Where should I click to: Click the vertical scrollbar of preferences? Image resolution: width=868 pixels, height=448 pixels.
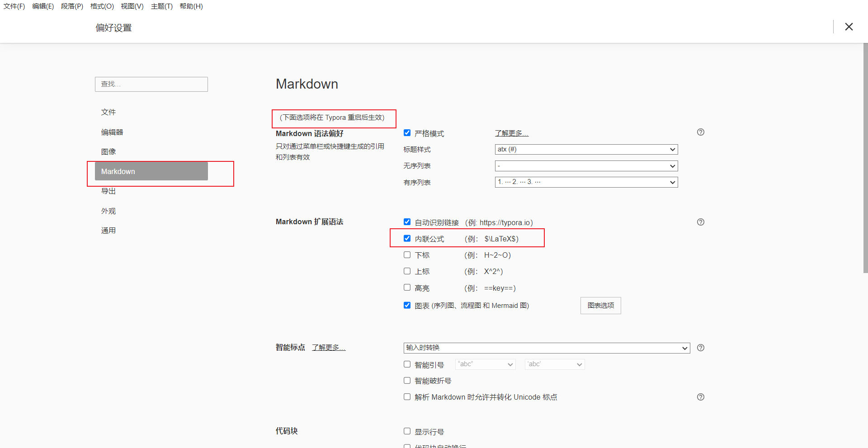865,158
